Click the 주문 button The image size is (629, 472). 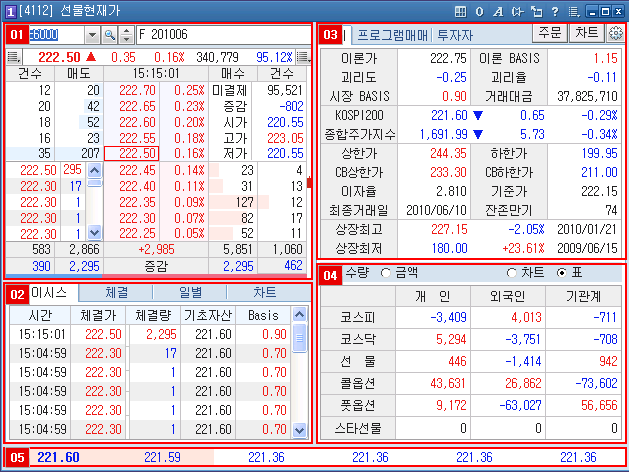coord(547,34)
